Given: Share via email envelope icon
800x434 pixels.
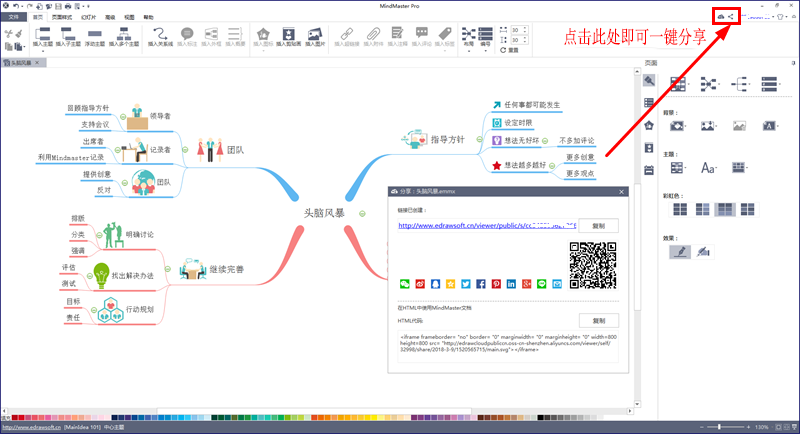Looking at the screenshot, I should 557,284.
